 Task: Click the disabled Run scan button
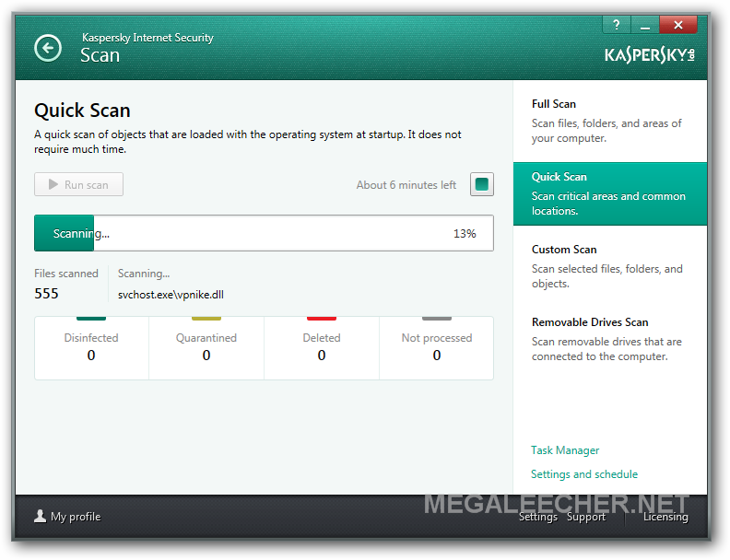click(x=78, y=184)
